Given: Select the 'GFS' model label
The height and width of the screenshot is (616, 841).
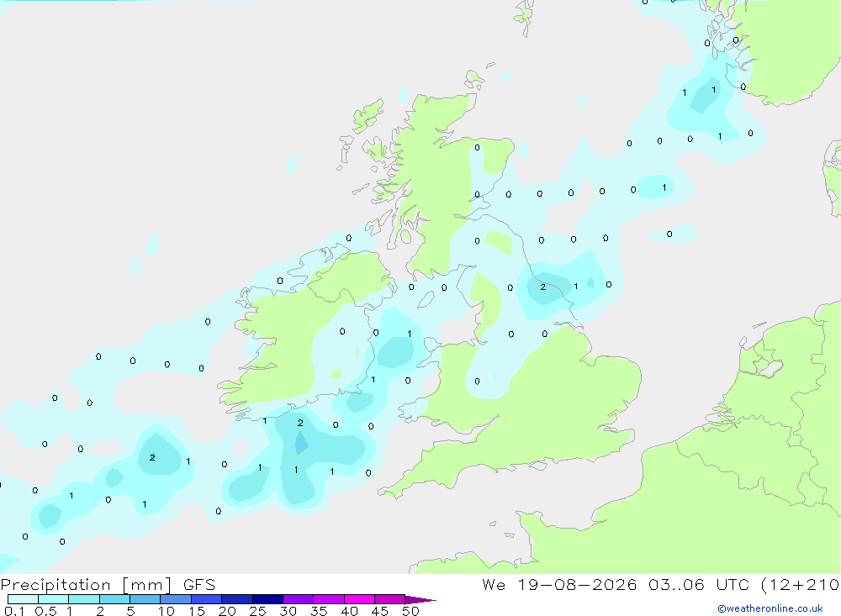Looking at the screenshot, I should point(199,585).
